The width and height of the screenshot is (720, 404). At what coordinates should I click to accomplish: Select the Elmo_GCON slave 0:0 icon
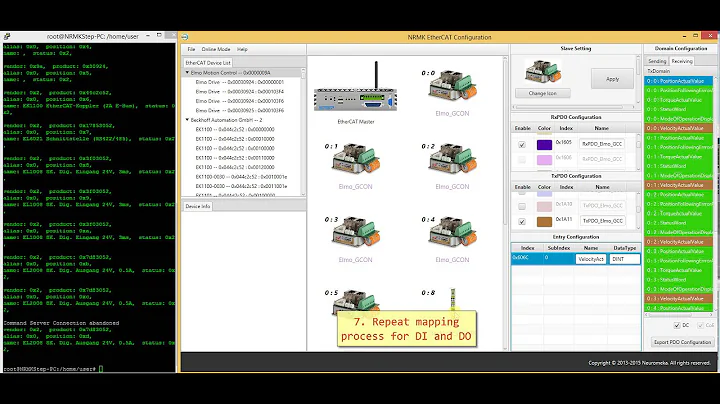[x=452, y=85]
